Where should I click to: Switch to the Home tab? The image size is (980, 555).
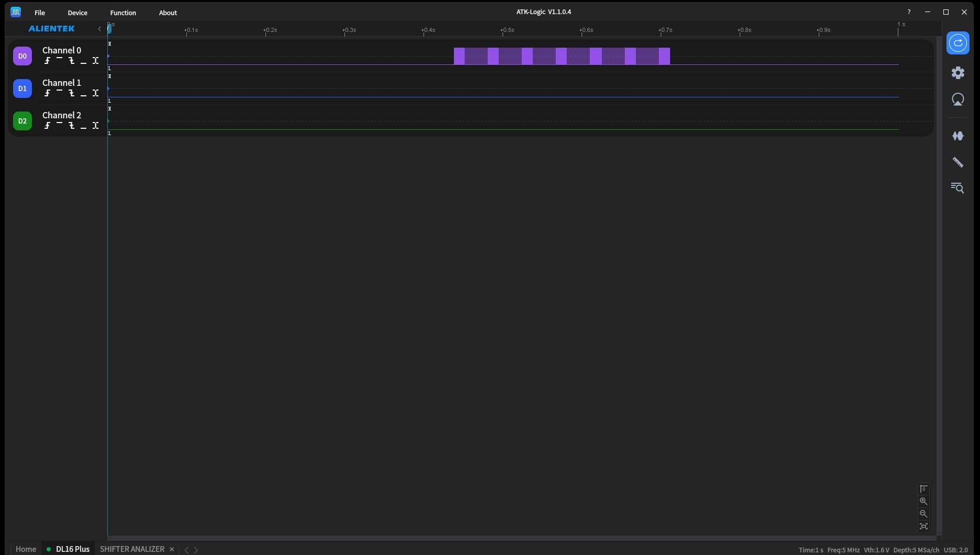(26, 549)
